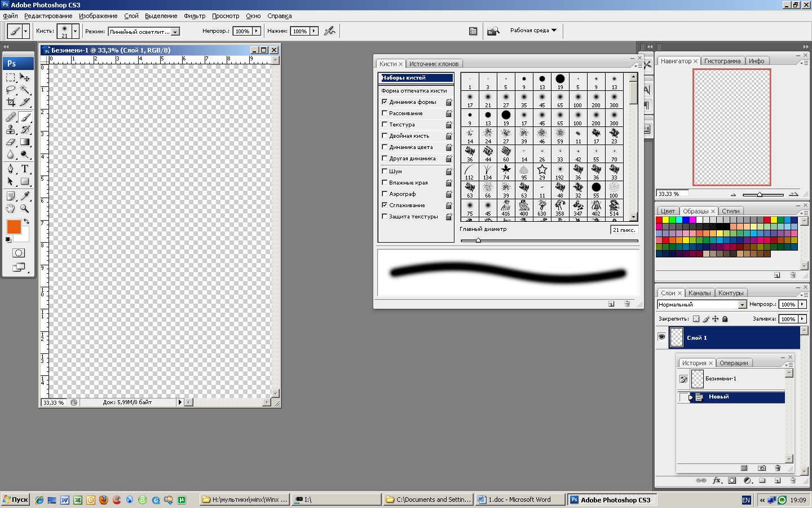The image size is (812, 508).
Task: Open Windows Пуск start button
Action: (15, 500)
